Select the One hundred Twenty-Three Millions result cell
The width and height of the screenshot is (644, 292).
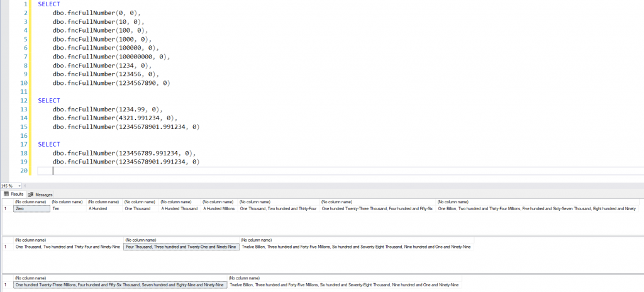click(x=120, y=285)
